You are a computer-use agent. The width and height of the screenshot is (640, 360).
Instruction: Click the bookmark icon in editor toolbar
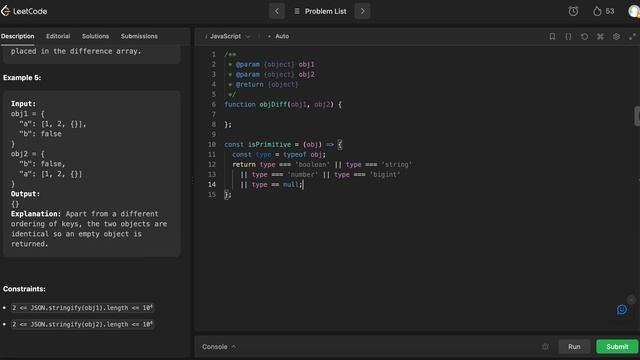click(x=552, y=36)
